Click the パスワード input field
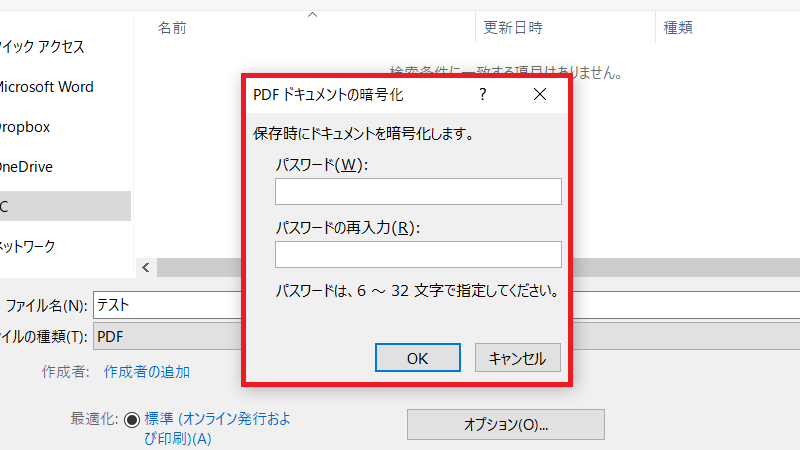800x450 pixels. tap(418, 192)
